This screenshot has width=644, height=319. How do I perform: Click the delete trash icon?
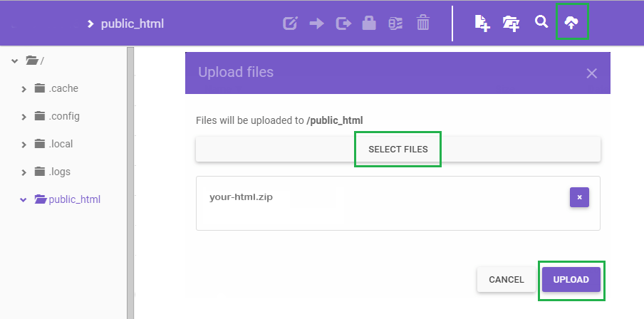(423, 23)
